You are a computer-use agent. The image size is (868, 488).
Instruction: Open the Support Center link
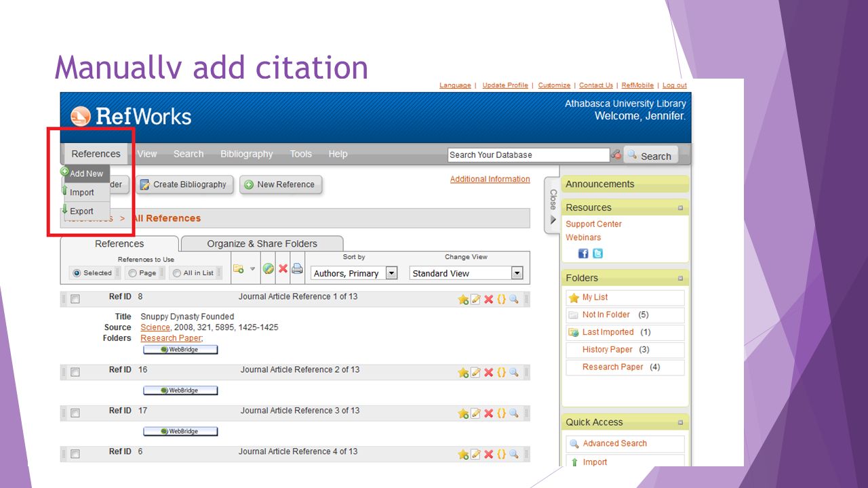point(594,224)
